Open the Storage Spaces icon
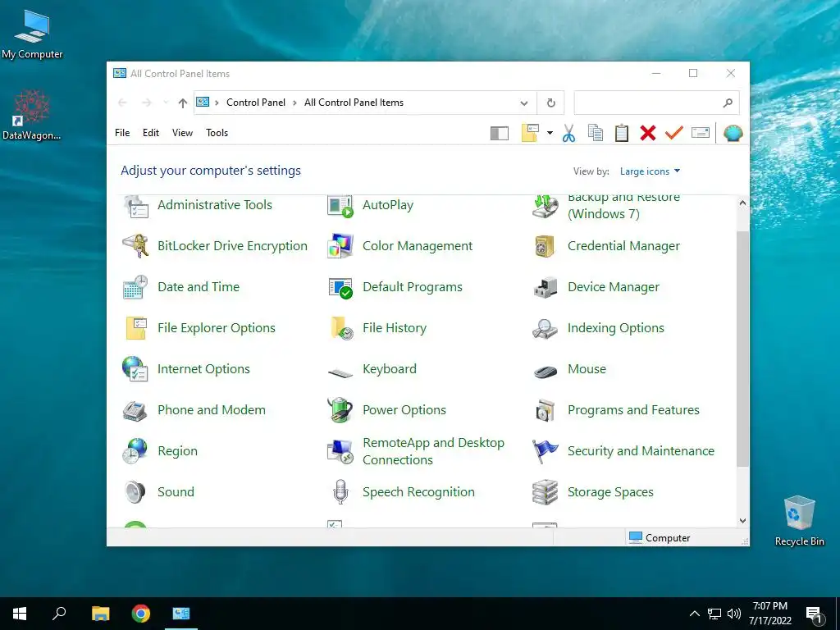The height and width of the screenshot is (630, 840). coord(545,492)
